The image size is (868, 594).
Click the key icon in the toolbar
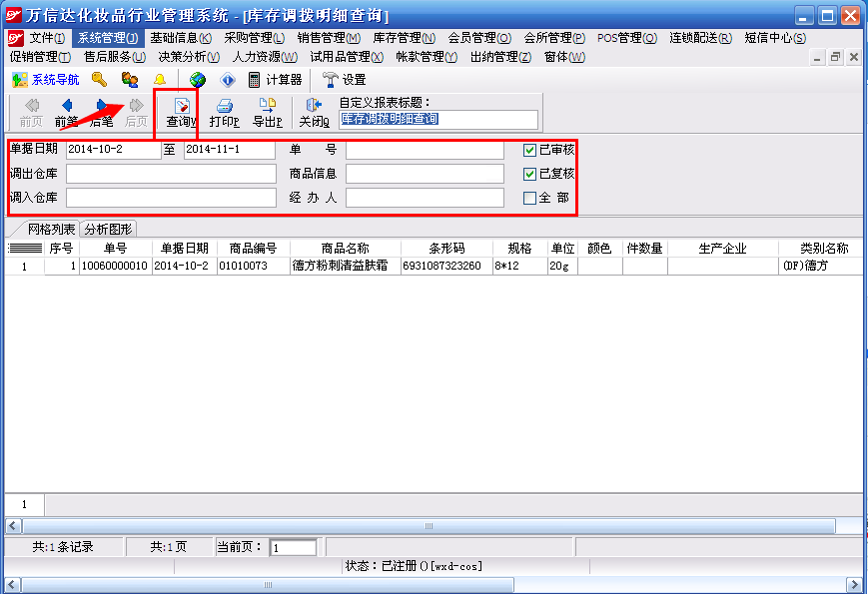99,80
